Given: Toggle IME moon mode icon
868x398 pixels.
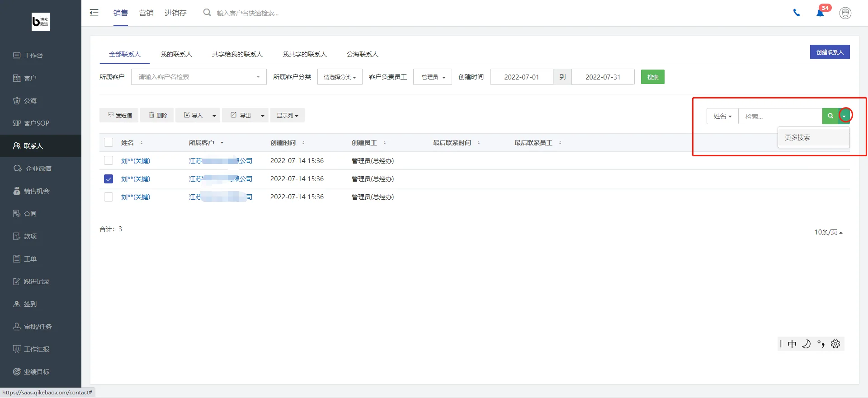Looking at the screenshot, I should point(807,344).
